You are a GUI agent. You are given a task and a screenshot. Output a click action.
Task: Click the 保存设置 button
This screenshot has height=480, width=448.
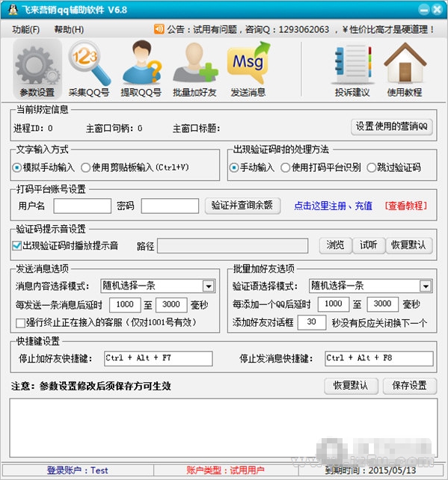[x=409, y=386]
